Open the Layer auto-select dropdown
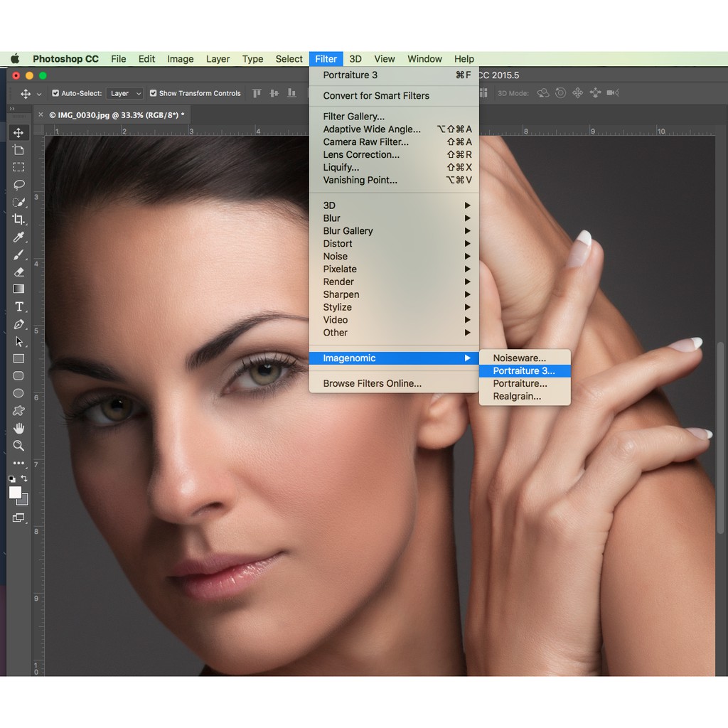This screenshot has height=728, width=728. coord(125,93)
